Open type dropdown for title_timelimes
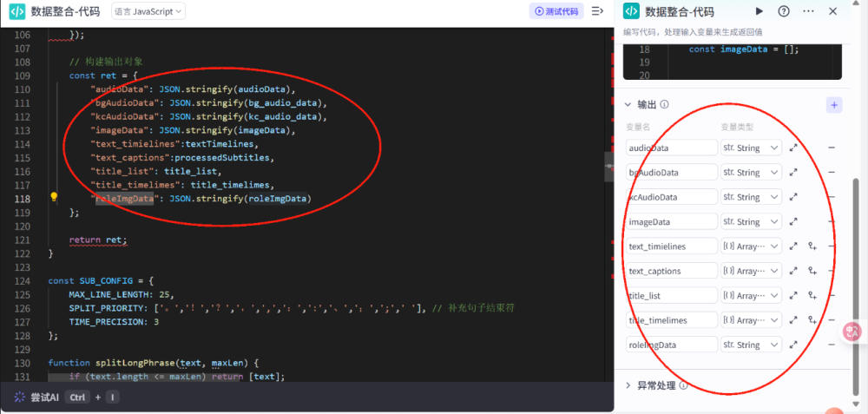 click(751, 320)
